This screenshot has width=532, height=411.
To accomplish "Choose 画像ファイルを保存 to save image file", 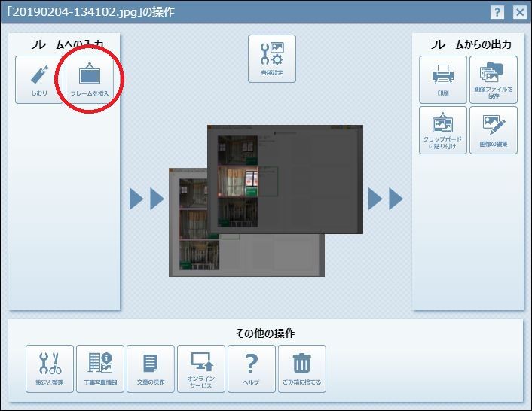I will pyautogui.click(x=494, y=79).
